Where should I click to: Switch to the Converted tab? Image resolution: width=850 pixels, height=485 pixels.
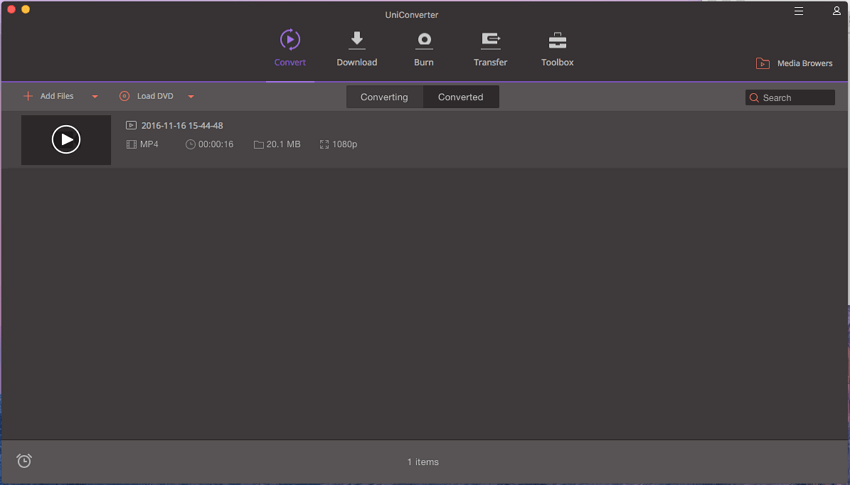[x=461, y=97]
